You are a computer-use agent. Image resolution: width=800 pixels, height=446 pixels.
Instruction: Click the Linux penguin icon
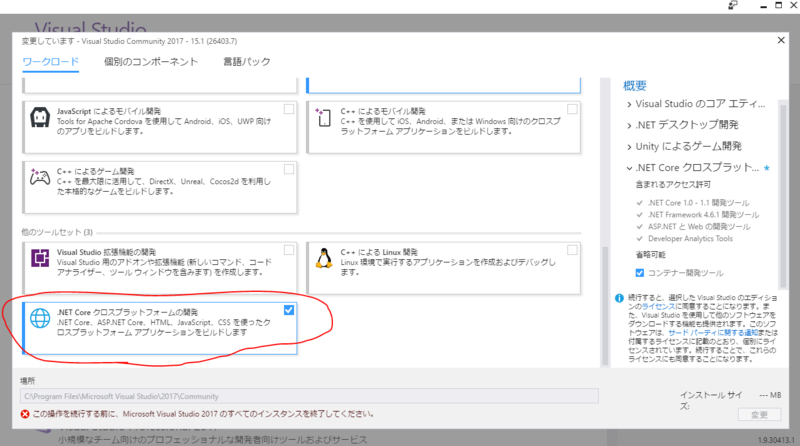324,258
